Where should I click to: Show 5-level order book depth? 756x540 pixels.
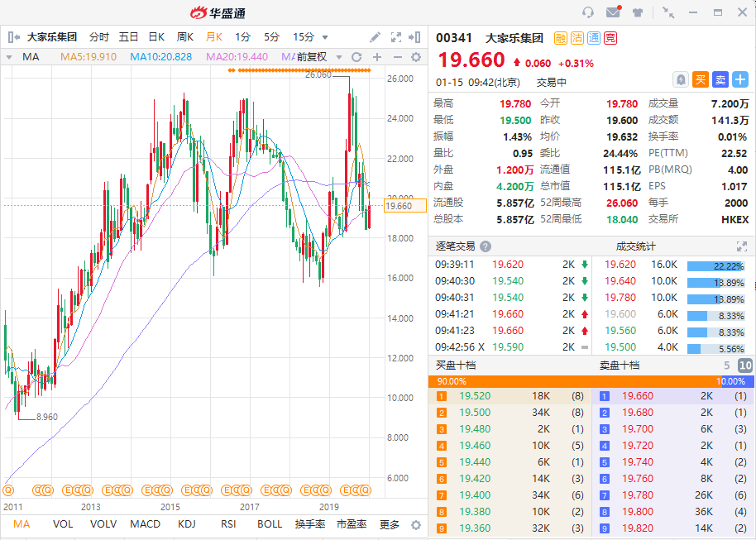[726, 366]
